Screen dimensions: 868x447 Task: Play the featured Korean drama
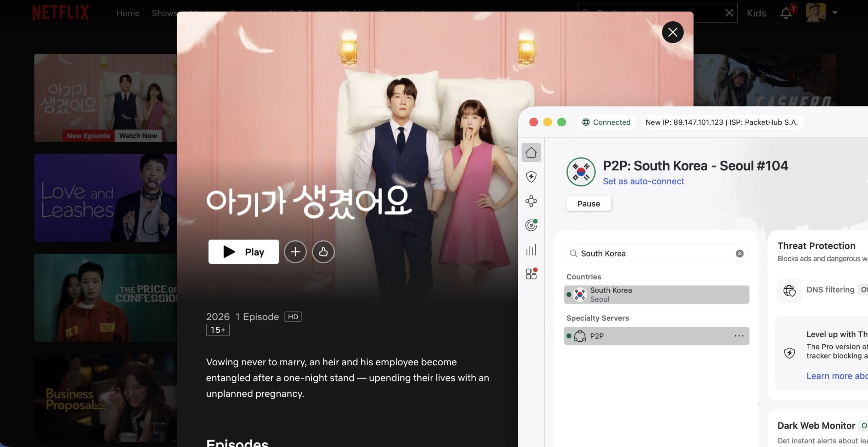click(x=243, y=251)
